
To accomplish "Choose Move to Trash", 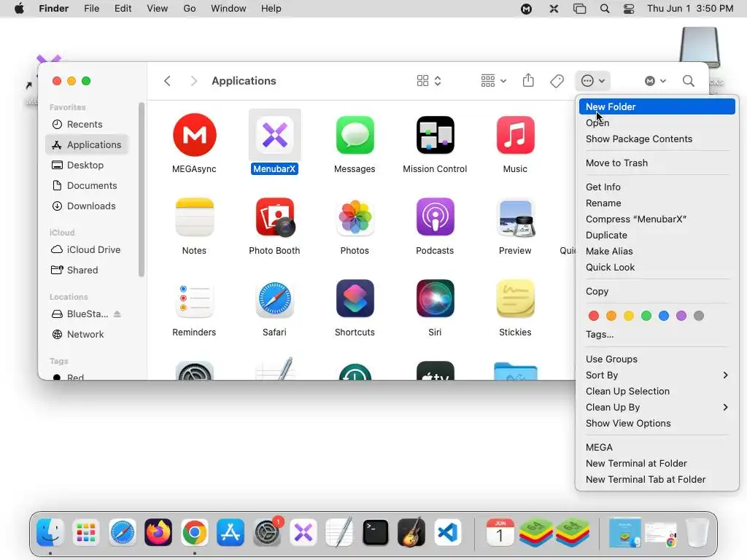I will (x=657, y=163).
